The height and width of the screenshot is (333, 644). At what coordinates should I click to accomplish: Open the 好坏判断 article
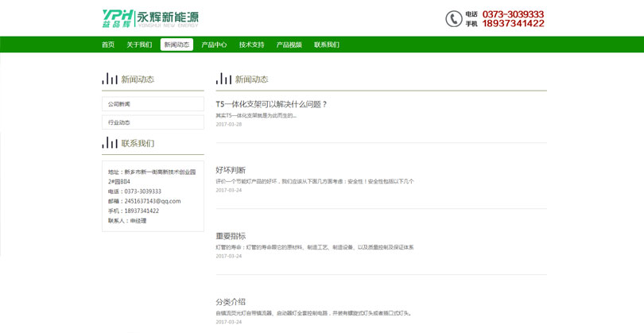tap(231, 170)
